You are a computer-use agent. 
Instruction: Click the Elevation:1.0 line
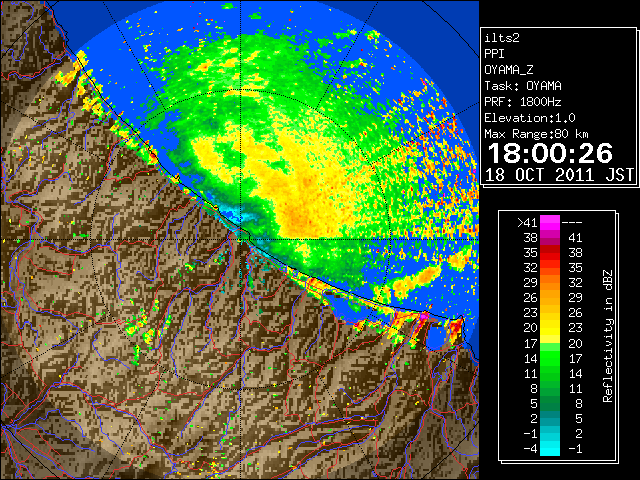[530, 118]
